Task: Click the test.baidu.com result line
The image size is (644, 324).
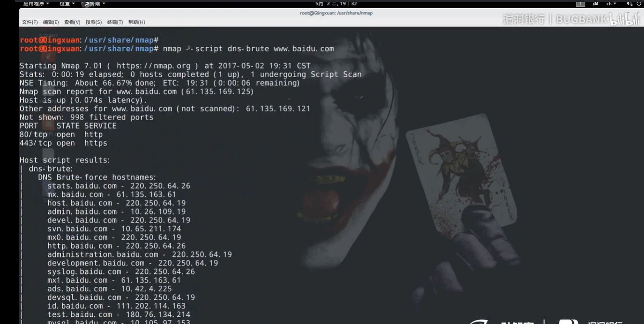Action: tap(119, 314)
